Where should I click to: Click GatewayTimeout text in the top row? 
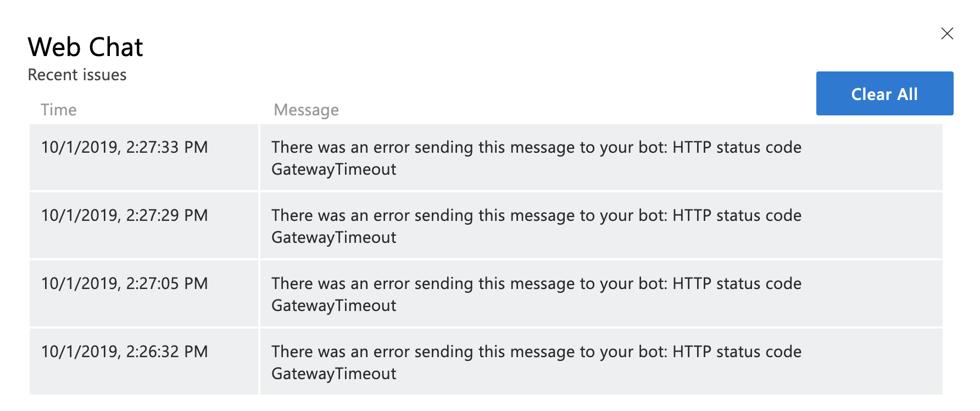coord(333,169)
